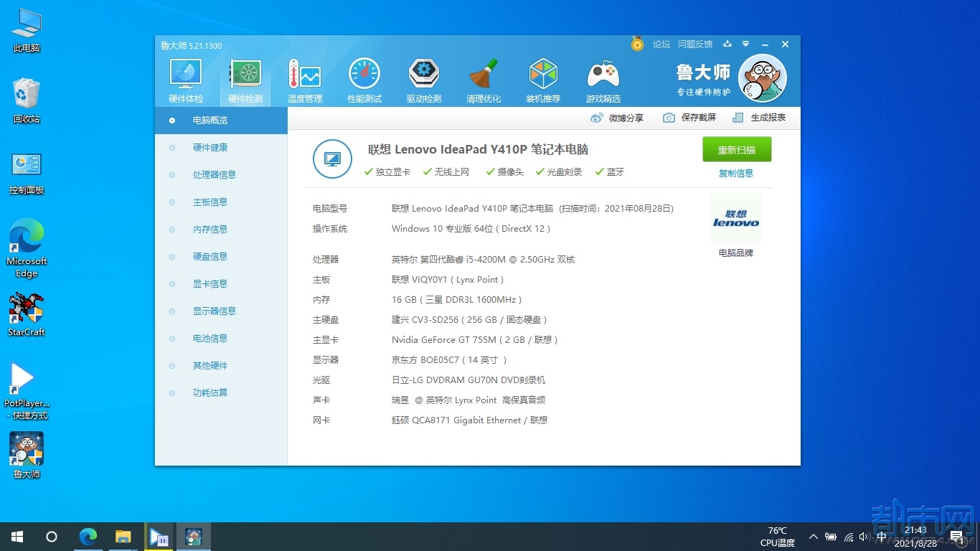This screenshot has height=551, width=980.
Task: Open 控制面板 control panel desktop icon
Action: click(x=27, y=173)
